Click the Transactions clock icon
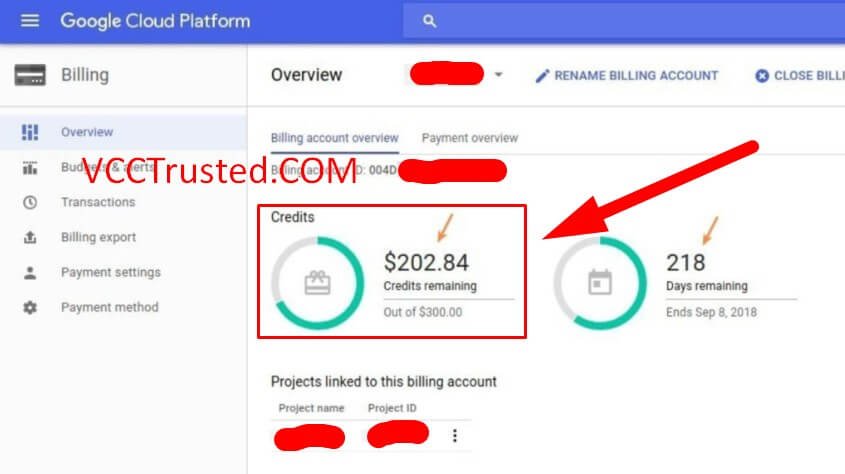The width and height of the screenshot is (845, 474). pos(30,203)
